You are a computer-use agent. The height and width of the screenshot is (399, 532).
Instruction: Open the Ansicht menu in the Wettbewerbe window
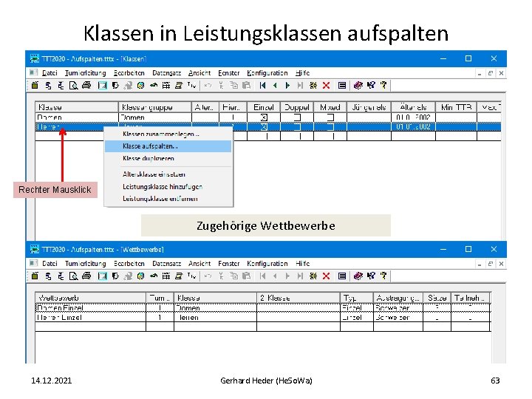click(199, 264)
